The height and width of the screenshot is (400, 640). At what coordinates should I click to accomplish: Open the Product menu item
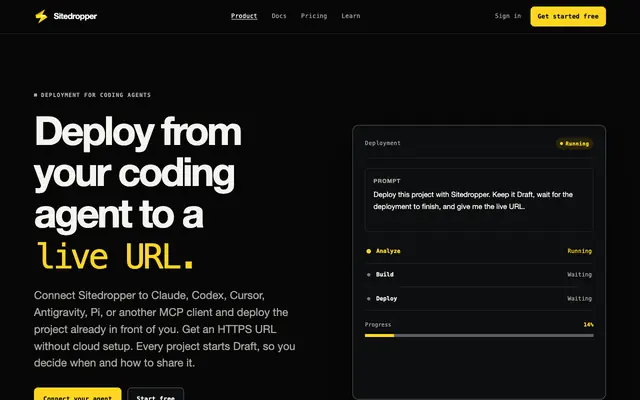click(x=244, y=16)
